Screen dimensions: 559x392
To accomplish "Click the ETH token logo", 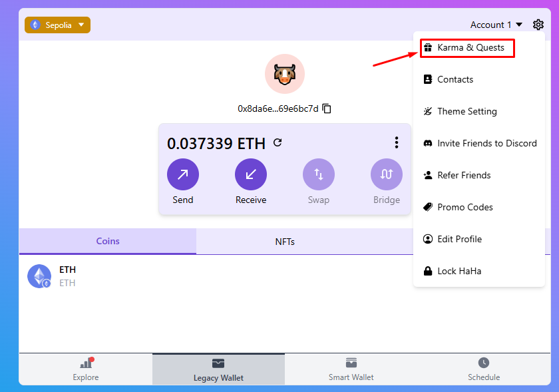I will pyautogui.click(x=39, y=276).
